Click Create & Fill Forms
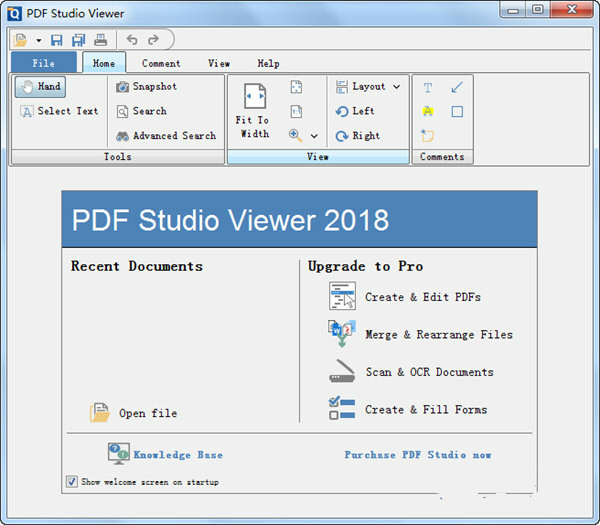Screen dimensions: 600x525 point(426,409)
